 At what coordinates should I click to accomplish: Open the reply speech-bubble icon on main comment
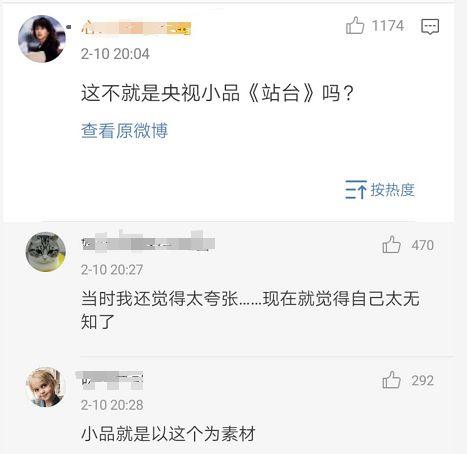tap(430, 26)
